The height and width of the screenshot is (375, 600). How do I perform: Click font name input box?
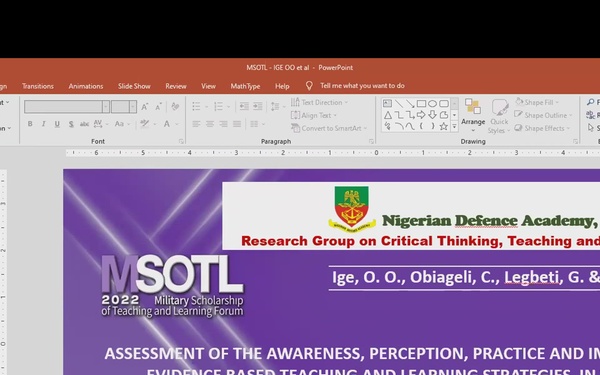point(63,107)
